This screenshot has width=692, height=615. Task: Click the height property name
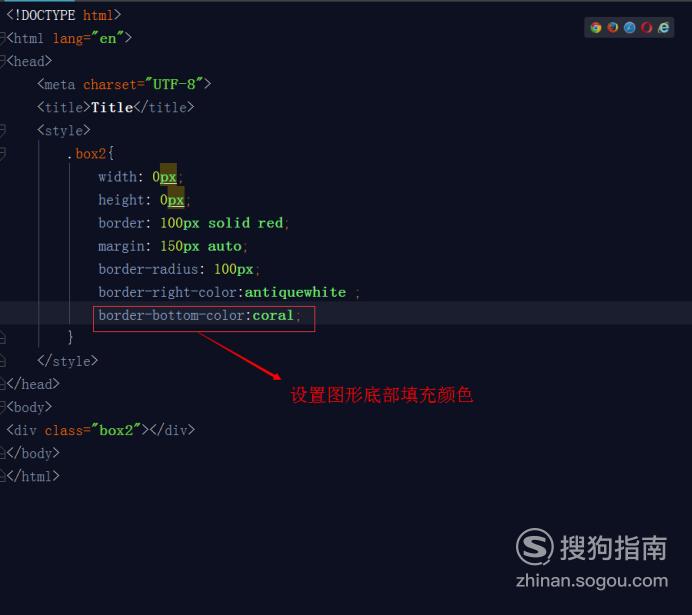tap(121, 200)
